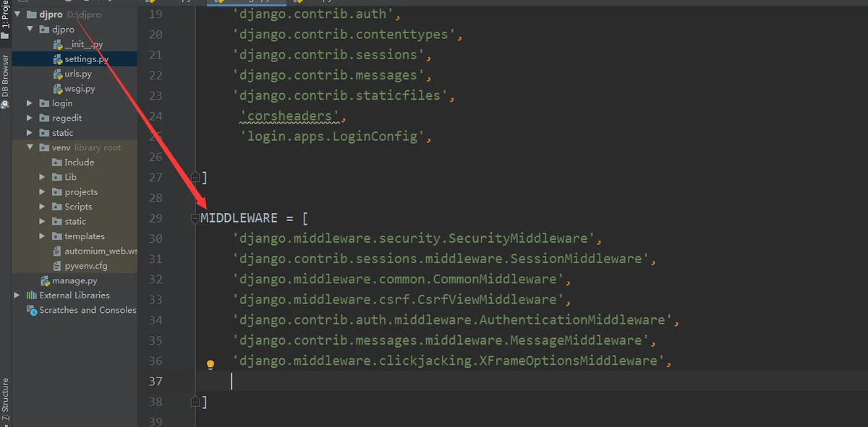Click 'django.contrib.staticfiles' on line 23
This screenshot has width=868, height=427.
[x=340, y=95]
